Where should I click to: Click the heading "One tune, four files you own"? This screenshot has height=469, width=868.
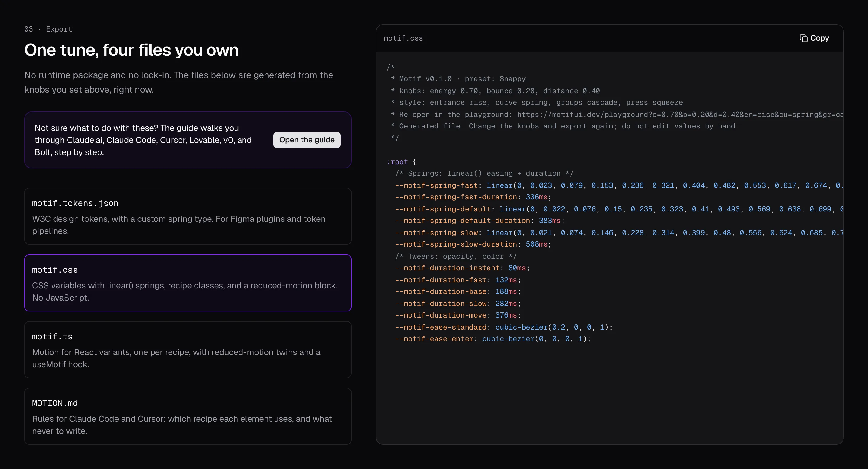tap(132, 50)
